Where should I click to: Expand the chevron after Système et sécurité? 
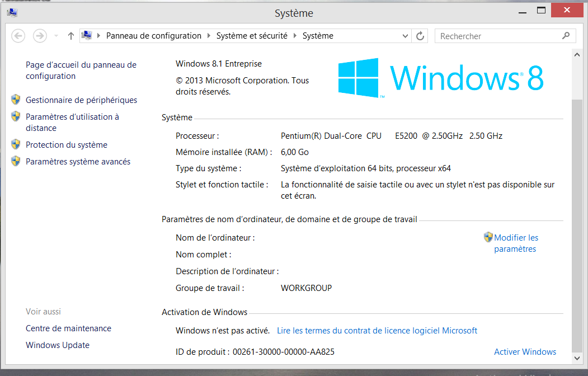click(295, 36)
